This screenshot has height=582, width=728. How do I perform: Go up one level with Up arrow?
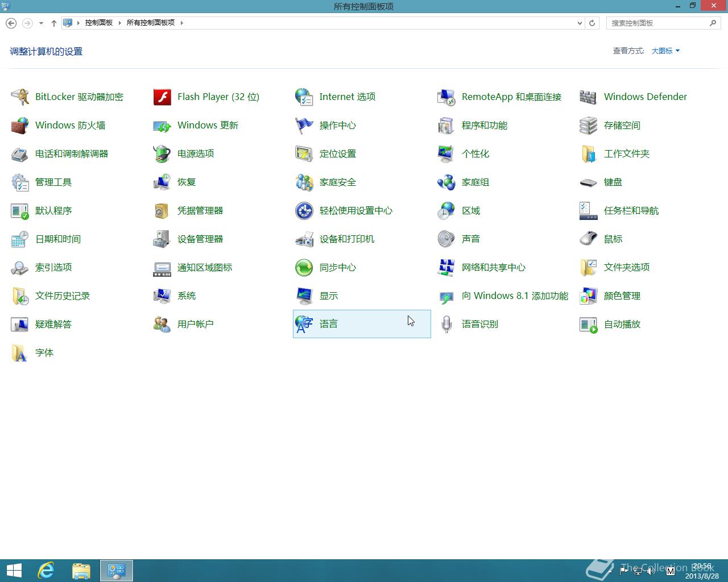click(53, 23)
